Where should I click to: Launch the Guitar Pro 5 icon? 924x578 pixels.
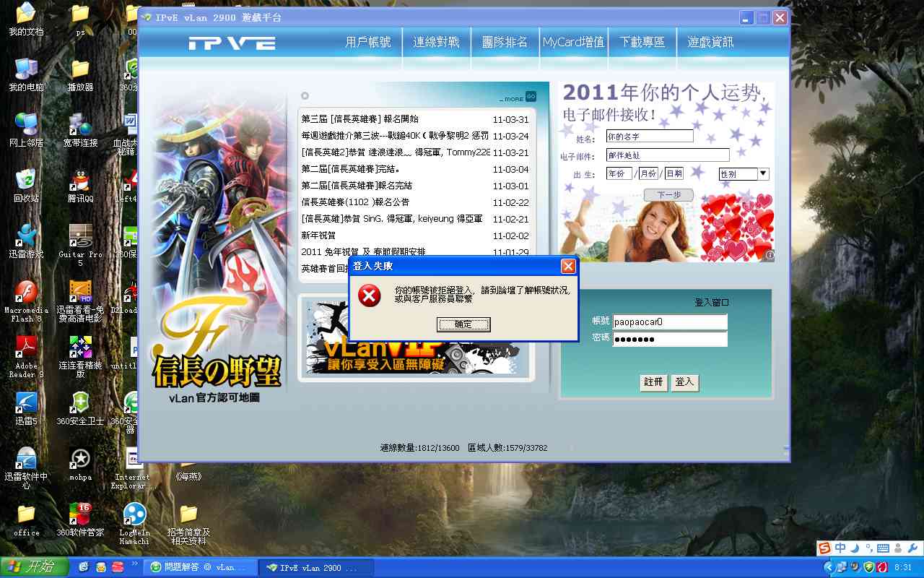click(80, 246)
